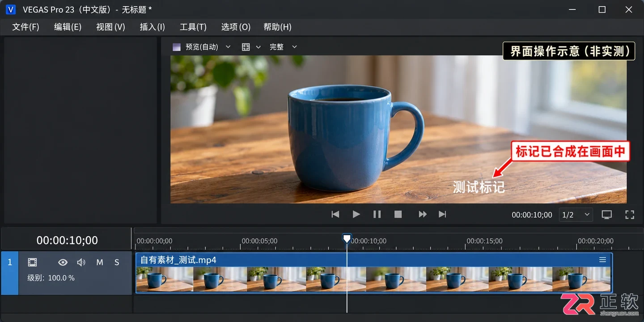The height and width of the screenshot is (322, 644).
Task: Open the grid overlay dropdown arrow
Action: coord(258,47)
